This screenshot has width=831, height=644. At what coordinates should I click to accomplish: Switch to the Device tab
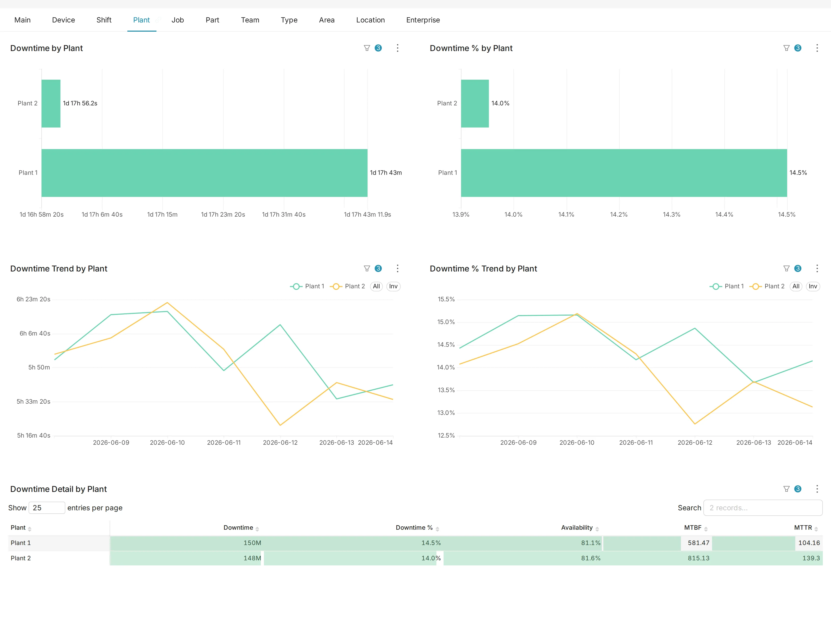point(64,20)
